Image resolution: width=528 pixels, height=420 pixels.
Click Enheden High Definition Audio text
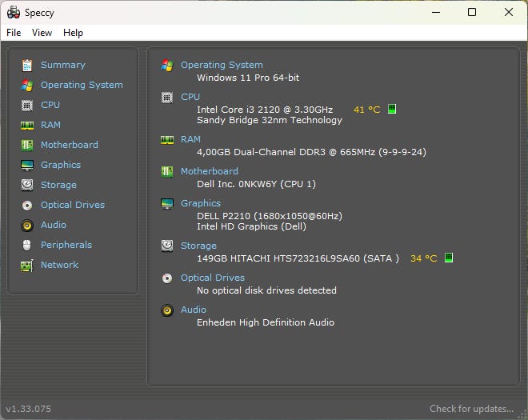266,322
